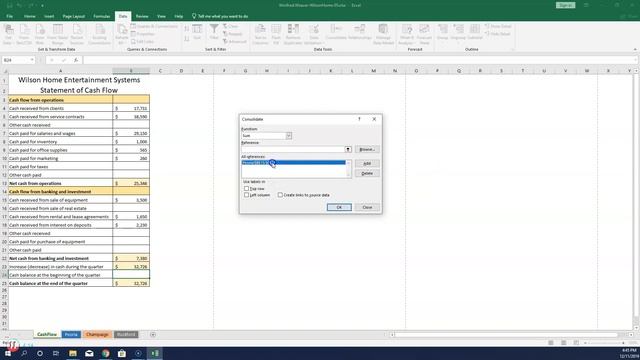Click the Forecast Sheet icon

coord(424,34)
